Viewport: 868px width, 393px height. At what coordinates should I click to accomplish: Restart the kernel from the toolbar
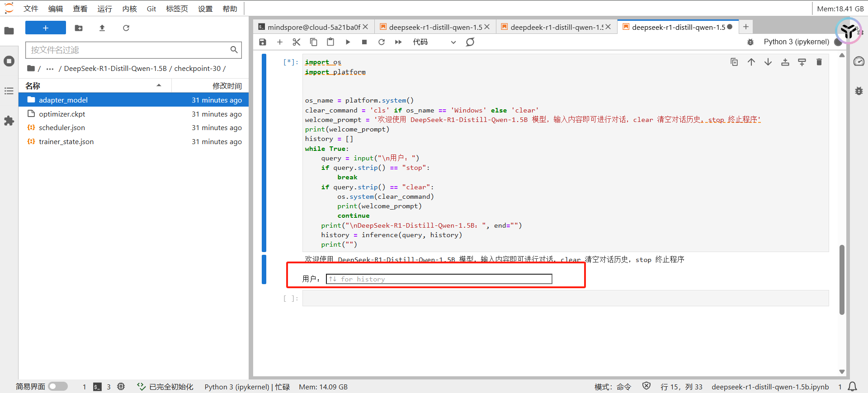pyautogui.click(x=382, y=42)
